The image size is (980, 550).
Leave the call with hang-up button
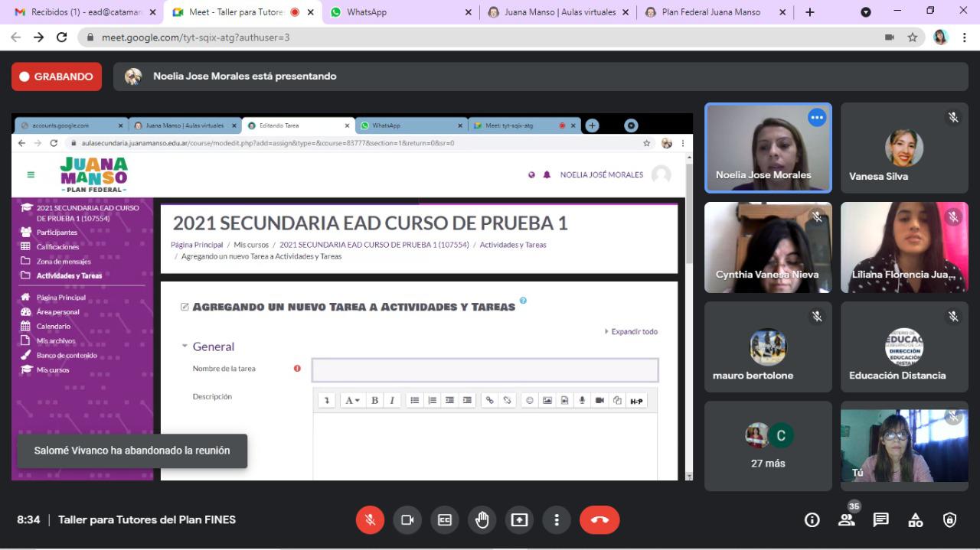pyautogui.click(x=599, y=520)
